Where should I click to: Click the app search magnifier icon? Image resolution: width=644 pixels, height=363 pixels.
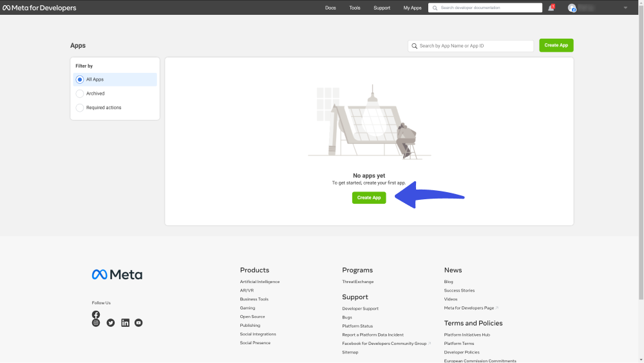[414, 46]
